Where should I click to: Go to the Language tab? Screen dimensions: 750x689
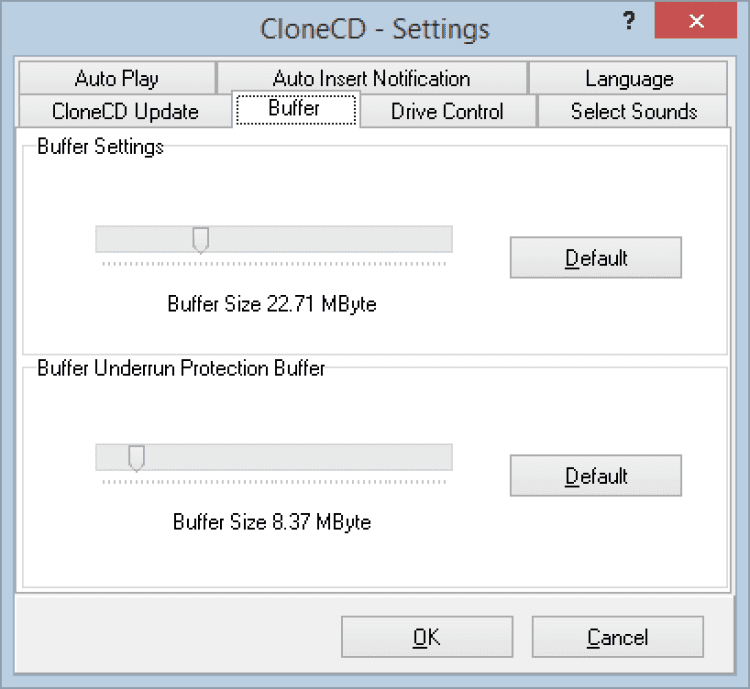(x=629, y=78)
